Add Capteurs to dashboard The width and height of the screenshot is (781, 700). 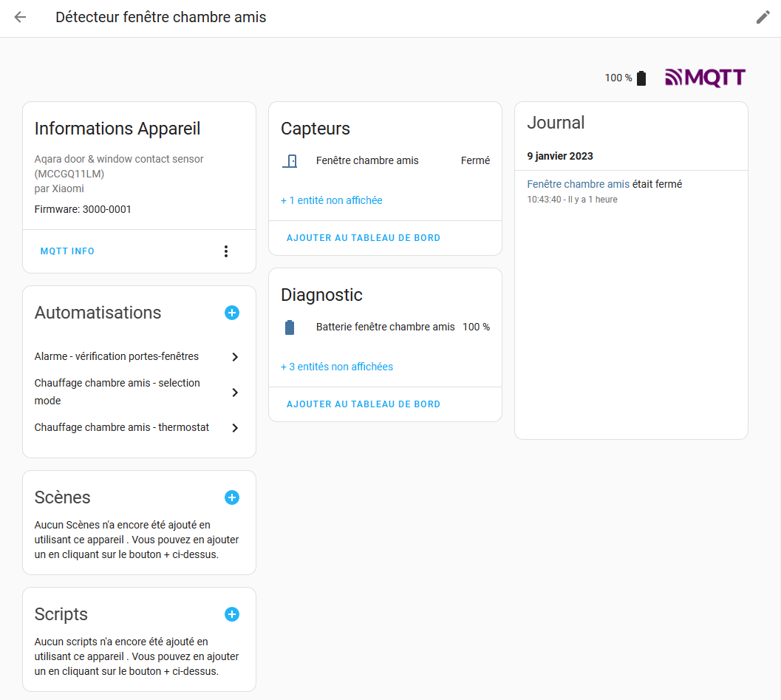click(x=363, y=238)
